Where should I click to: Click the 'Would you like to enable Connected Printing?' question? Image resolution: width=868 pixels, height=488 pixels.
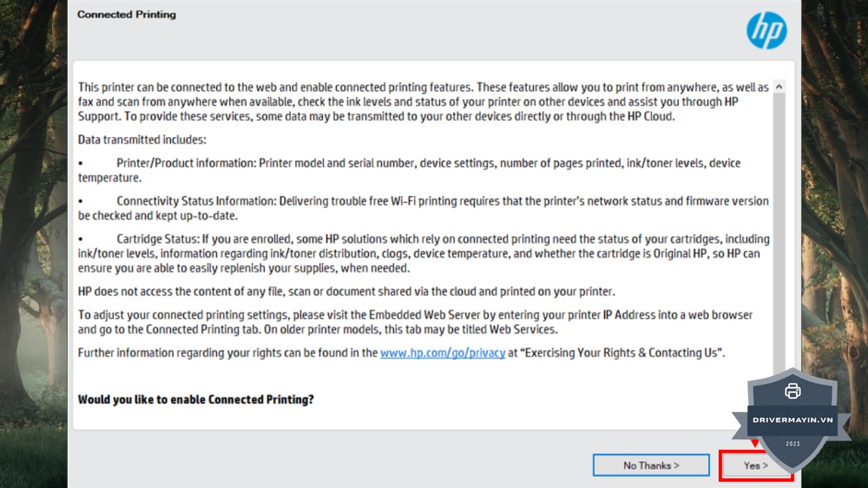(x=195, y=399)
